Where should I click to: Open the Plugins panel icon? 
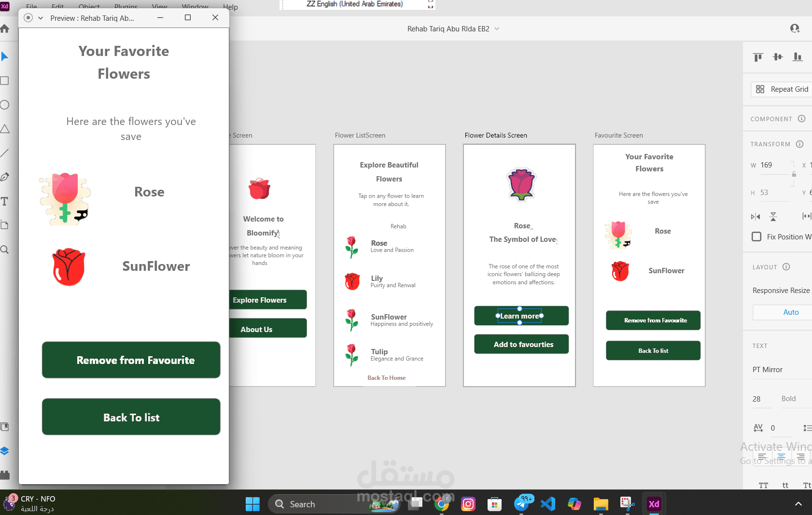point(5,475)
